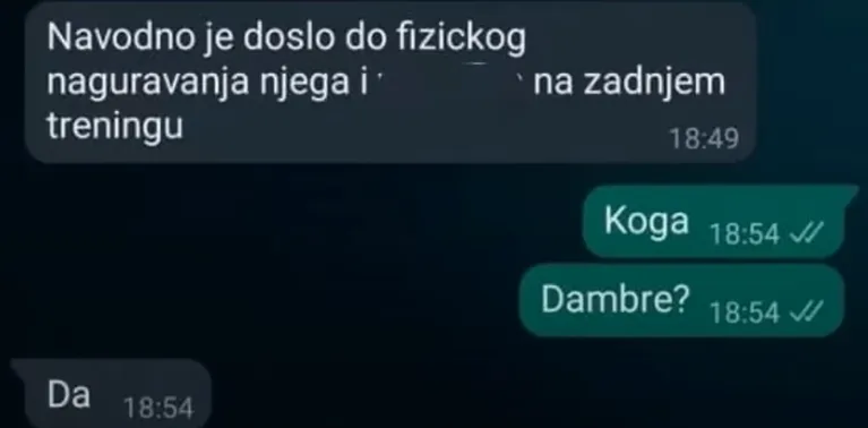The height and width of the screenshot is (428, 868).
Task: Click empty chat background left of Dambre? bubble
Action: click(x=277, y=300)
